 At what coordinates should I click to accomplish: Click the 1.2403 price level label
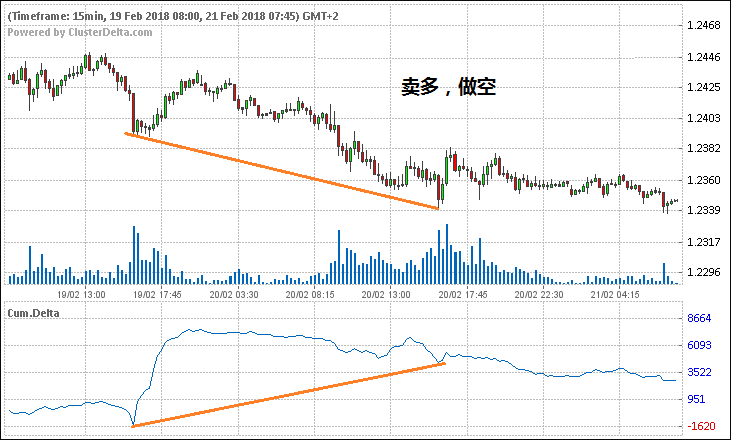pos(704,119)
